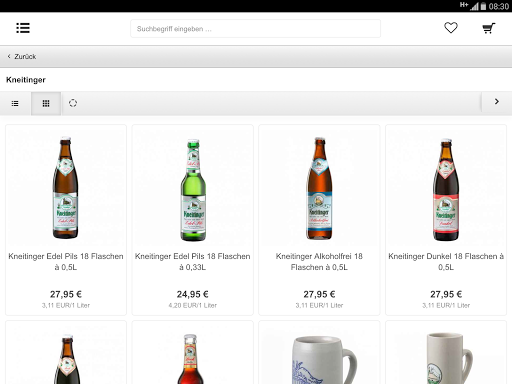Open the Kneitinger category heading
The height and width of the screenshot is (384, 512).
tap(26, 80)
